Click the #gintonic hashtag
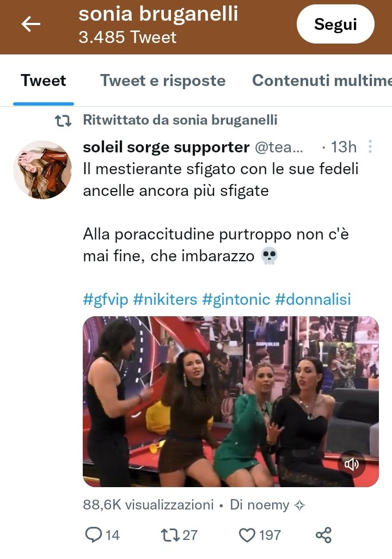The width and height of the screenshot is (392, 559). pyautogui.click(x=236, y=299)
